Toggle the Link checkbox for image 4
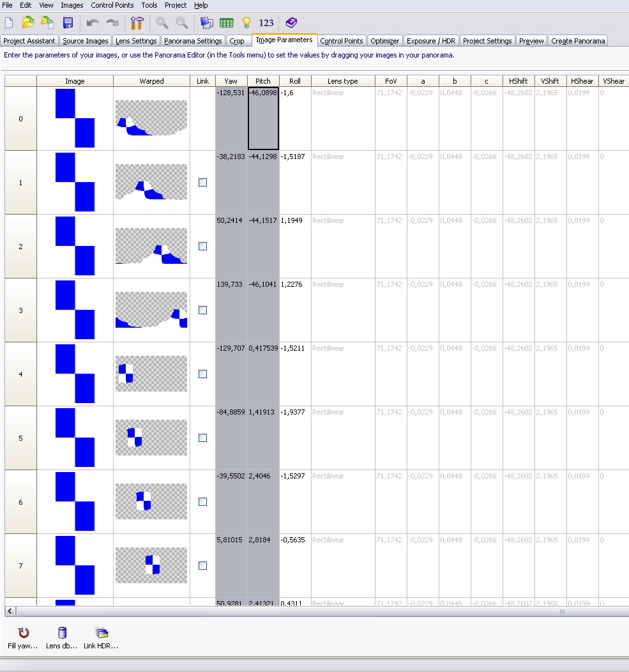This screenshot has width=629, height=672. pyautogui.click(x=202, y=374)
